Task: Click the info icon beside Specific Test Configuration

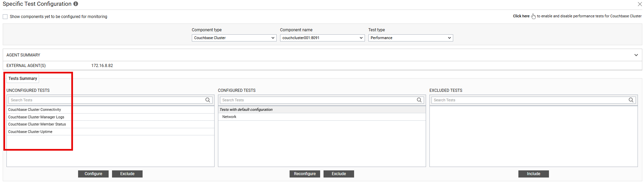Action: (76, 4)
